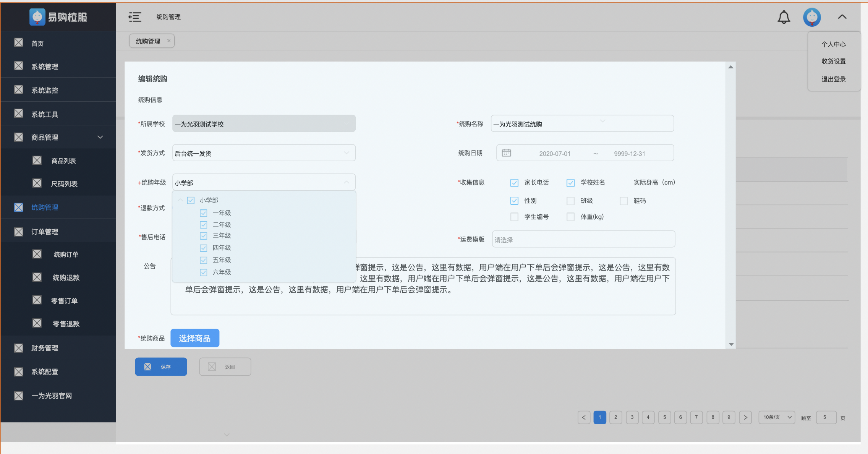Click the dialog scrollbar up arrow
This screenshot has height=454, width=868.
point(730,67)
